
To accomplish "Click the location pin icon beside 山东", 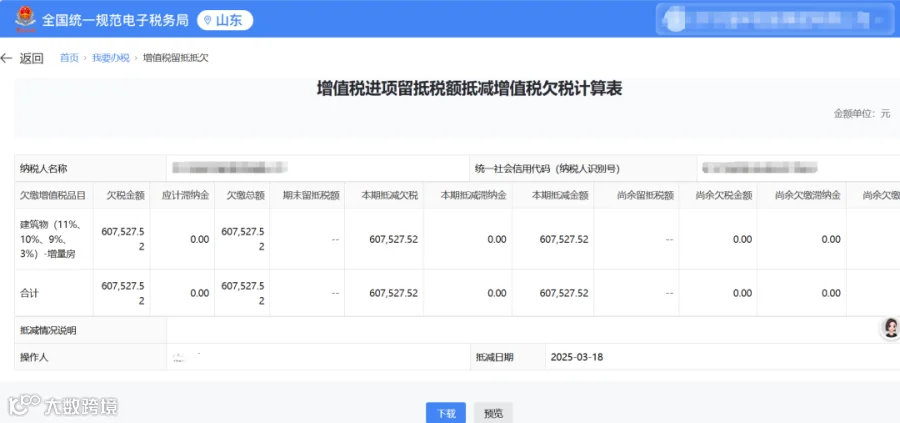I will pos(208,21).
